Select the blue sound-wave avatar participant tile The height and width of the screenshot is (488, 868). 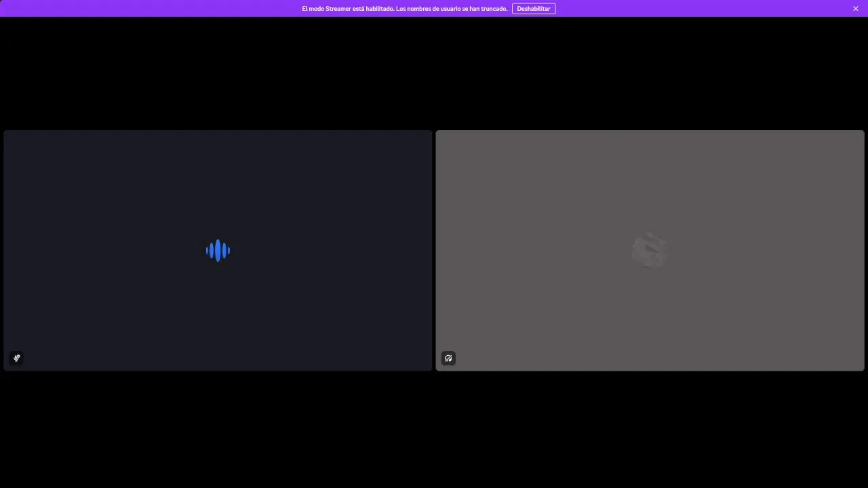click(218, 250)
